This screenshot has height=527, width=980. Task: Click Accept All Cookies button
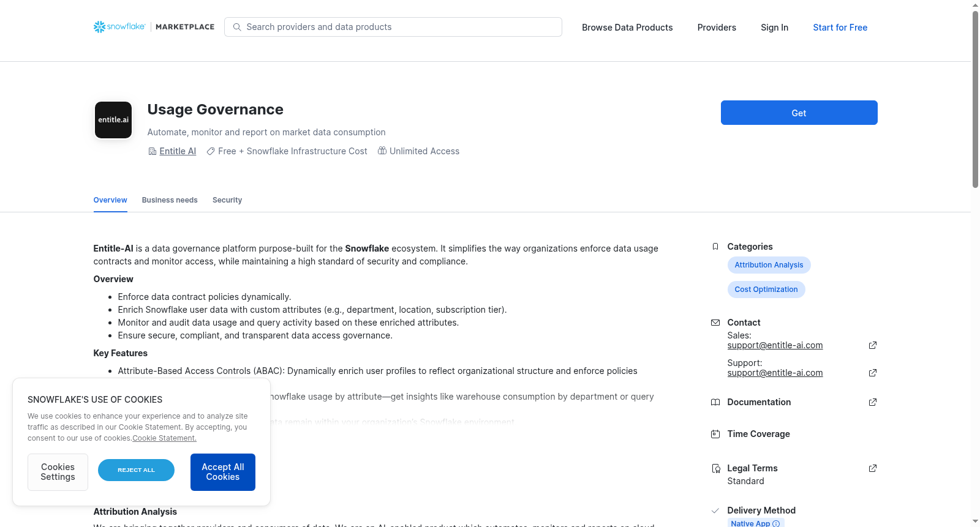pyautogui.click(x=223, y=472)
